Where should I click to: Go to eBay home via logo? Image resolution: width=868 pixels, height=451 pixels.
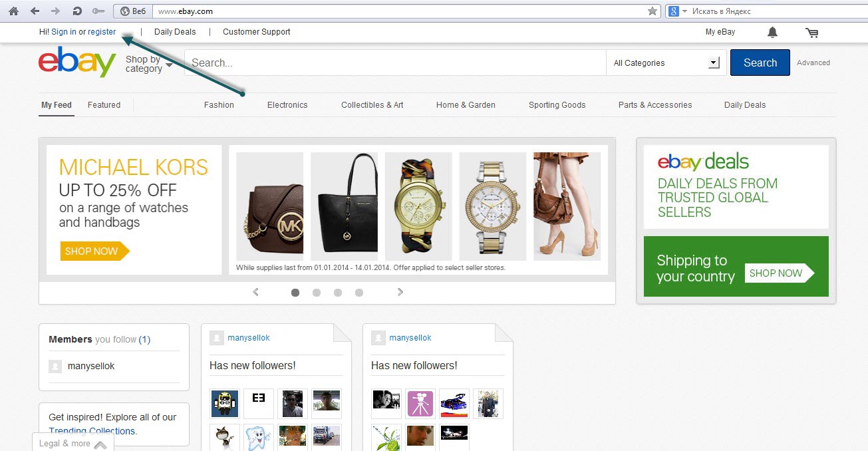tap(77, 61)
